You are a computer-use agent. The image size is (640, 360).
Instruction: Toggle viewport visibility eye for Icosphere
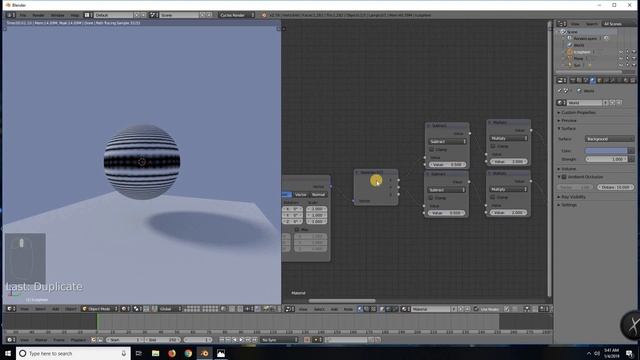click(x=621, y=52)
